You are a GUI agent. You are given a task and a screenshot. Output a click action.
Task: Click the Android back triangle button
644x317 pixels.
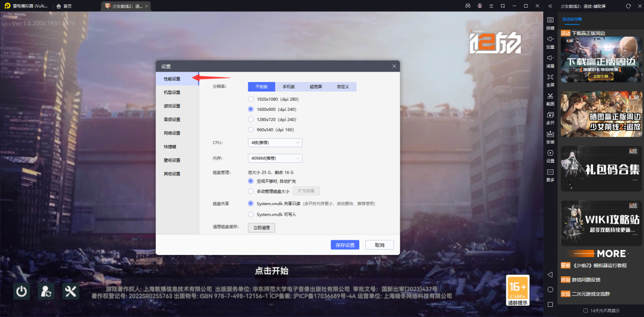(550, 274)
